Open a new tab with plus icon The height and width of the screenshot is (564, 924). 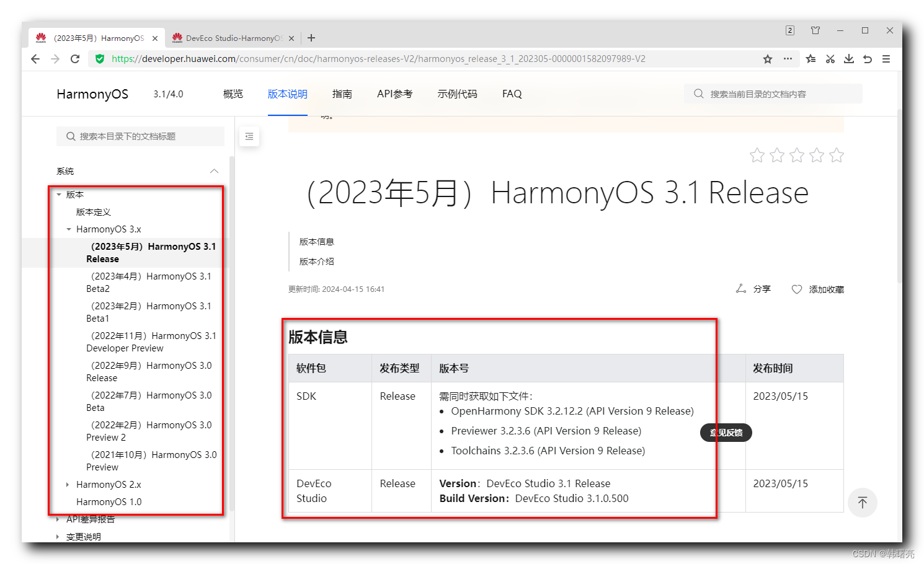(x=311, y=38)
